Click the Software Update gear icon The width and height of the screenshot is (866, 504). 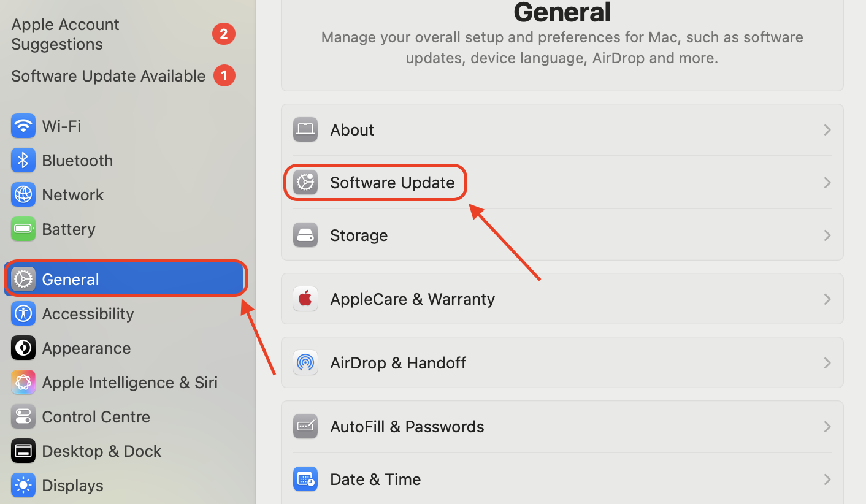coord(305,182)
